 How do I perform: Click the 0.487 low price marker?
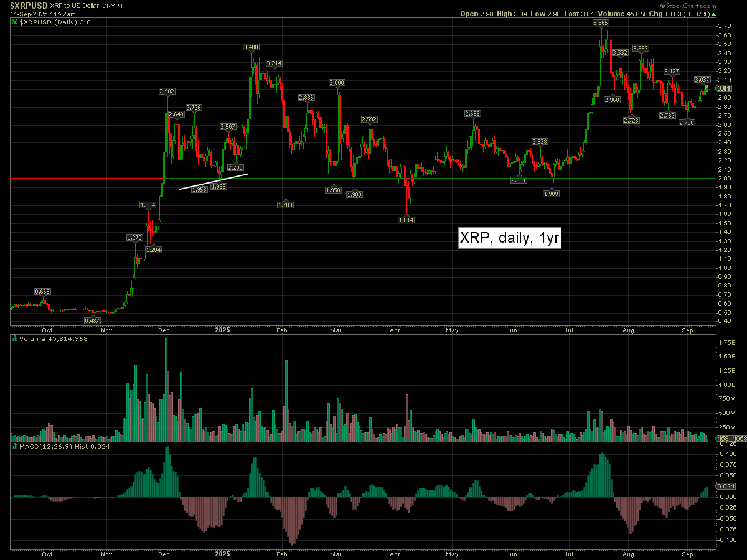(93, 320)
